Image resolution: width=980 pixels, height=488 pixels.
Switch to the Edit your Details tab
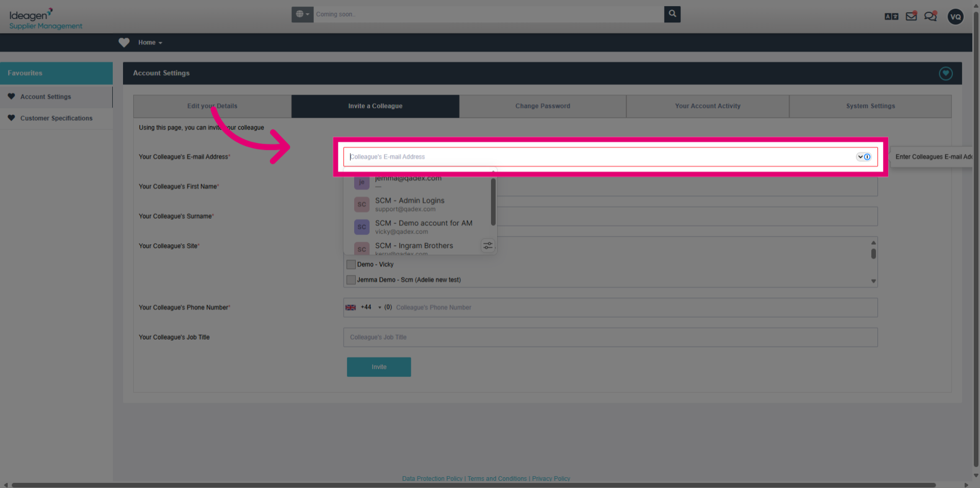coord(212,106)
